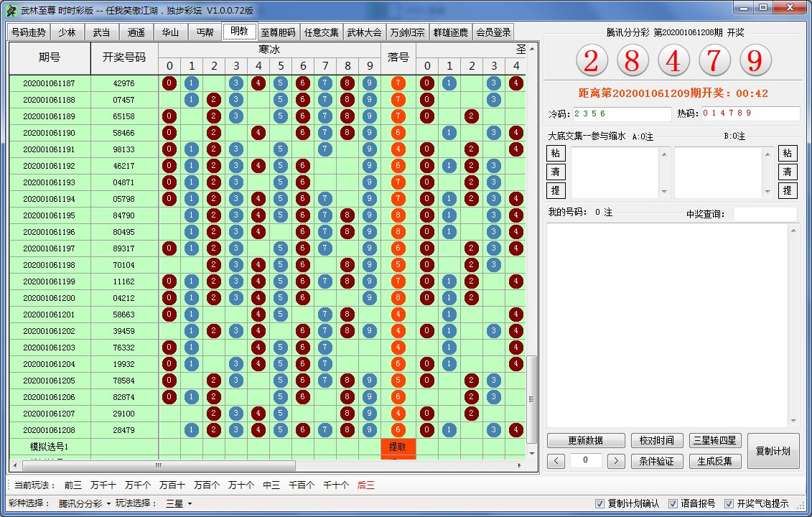Click the first winning number ball 2
This screenshot has height=517, width=812.
[x=591, y=62]
